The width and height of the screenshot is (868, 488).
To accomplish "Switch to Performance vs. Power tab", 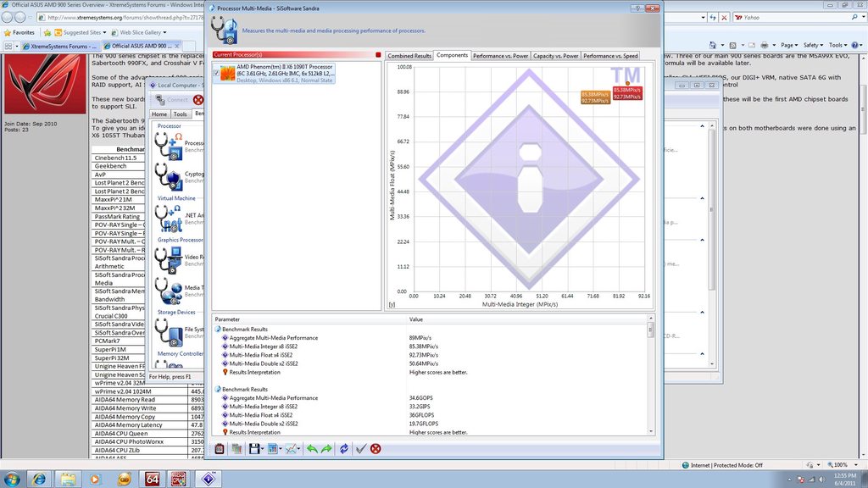I will pos(500,56).
